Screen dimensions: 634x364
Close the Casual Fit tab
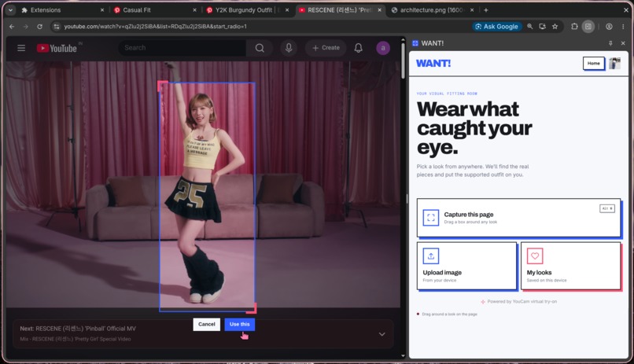194,10
